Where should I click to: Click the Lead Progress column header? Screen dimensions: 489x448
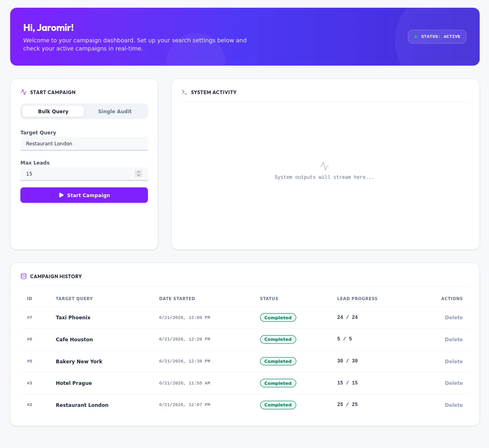(x=357, y=299)
